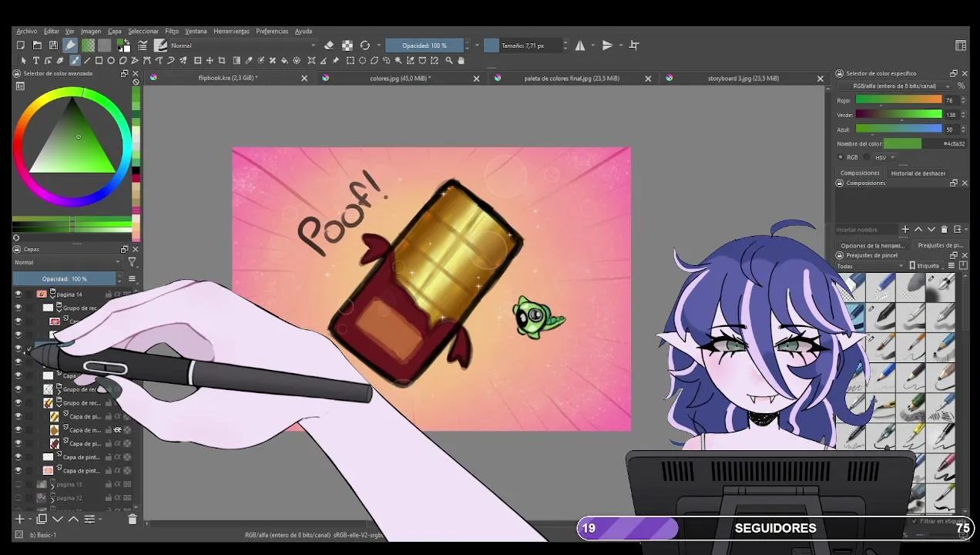Reload the original brush preset
The image size is (980, 555).
[x=365, y=45]
